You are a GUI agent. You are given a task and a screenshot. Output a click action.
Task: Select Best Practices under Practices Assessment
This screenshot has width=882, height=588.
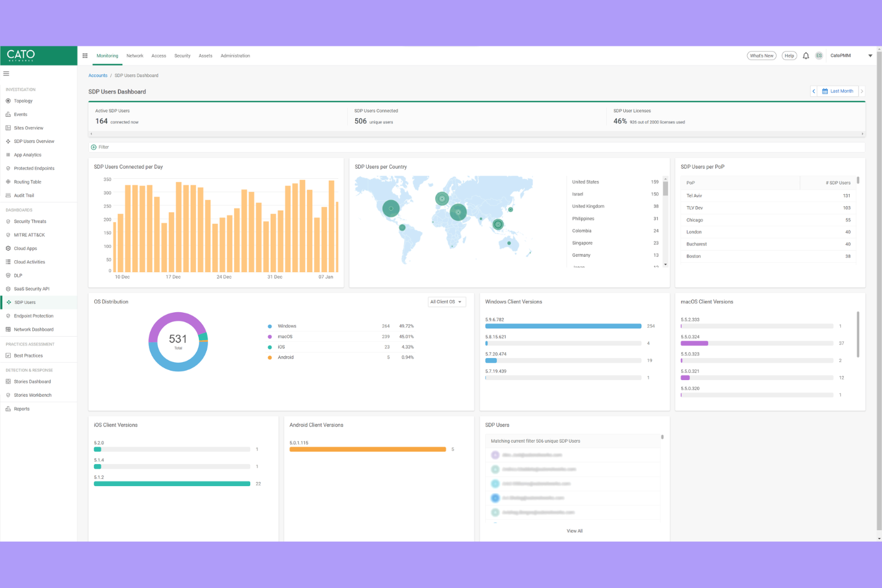coord(28,356)
